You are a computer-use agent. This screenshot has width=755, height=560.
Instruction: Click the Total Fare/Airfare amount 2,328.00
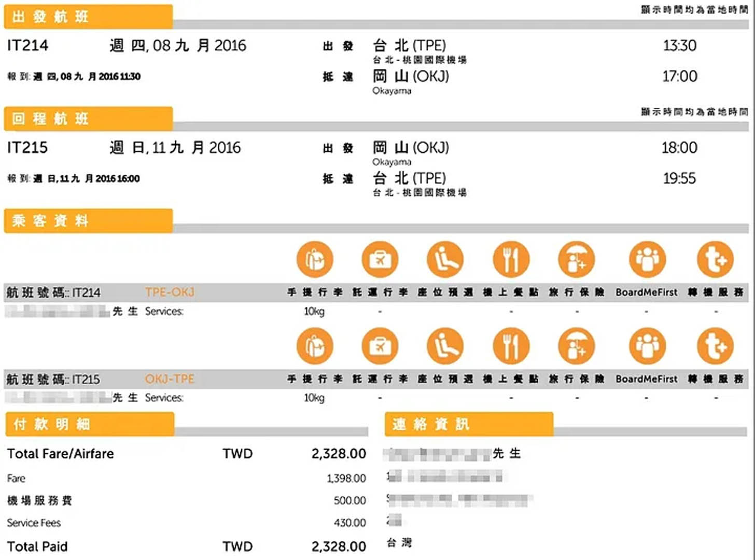point(339,454)
